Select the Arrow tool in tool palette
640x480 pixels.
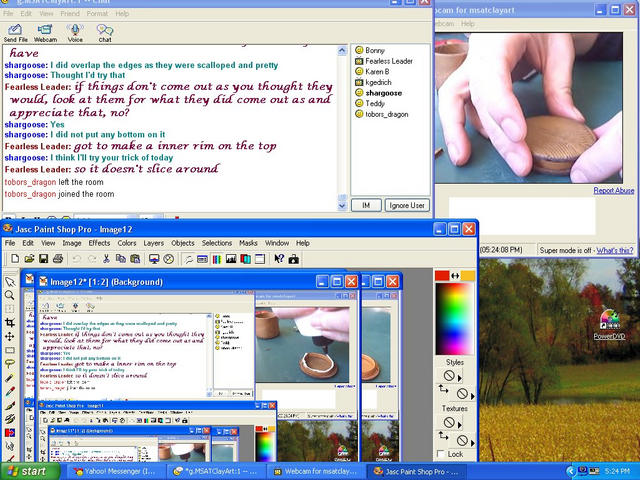tap(10, 282)
